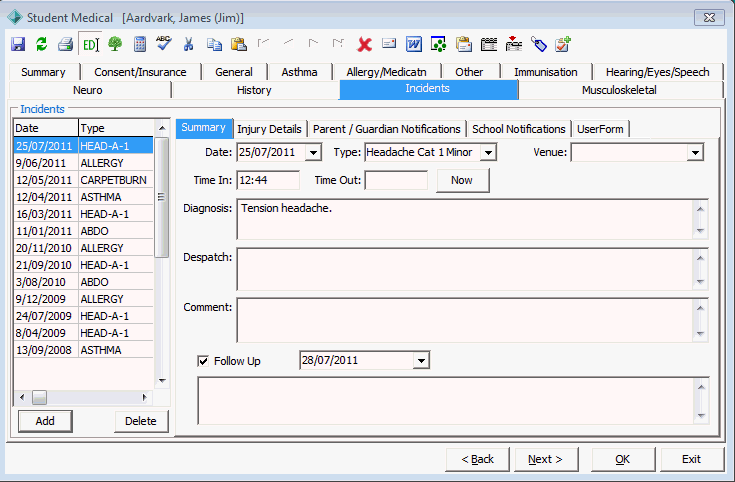Click the Print icon in toolbar
Image resolution: width=735 pixels, height=482 pixels.
point(66,45)
